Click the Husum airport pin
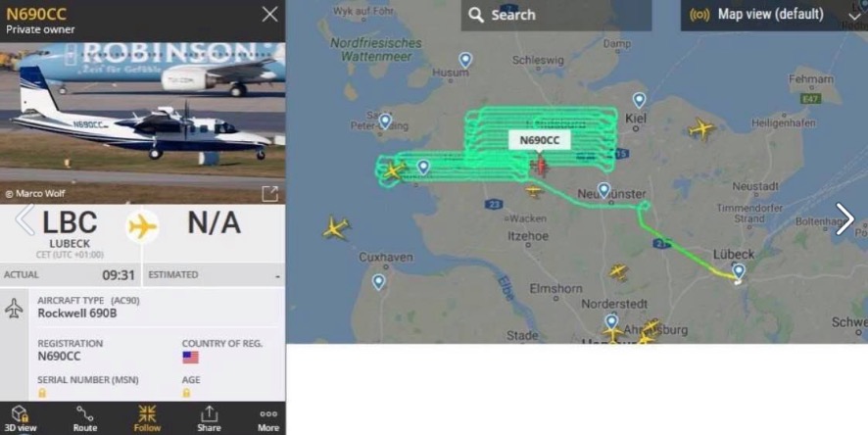This screenshot has width=868, height=435. coord(465,61)
